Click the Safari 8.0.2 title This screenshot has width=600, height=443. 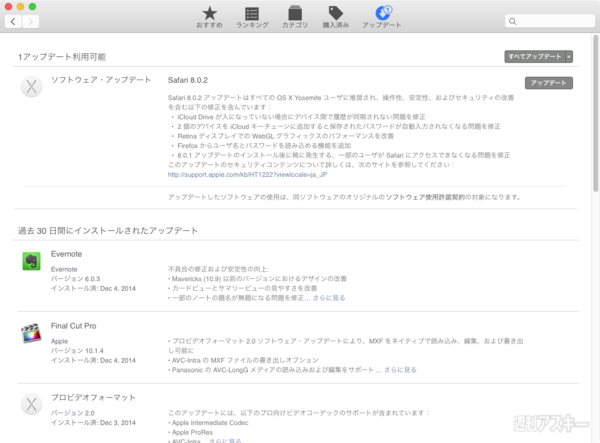click(x=188, y=80)
